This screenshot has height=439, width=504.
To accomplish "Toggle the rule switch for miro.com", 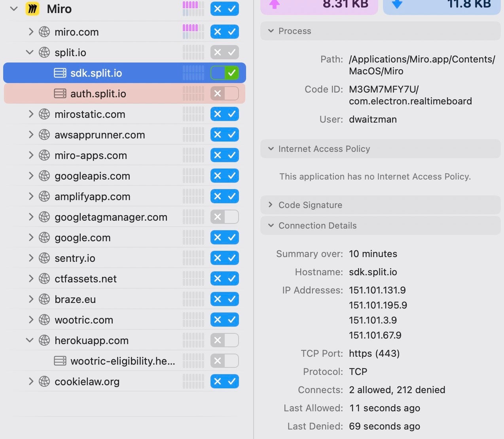I will click(x=225, y=32).
